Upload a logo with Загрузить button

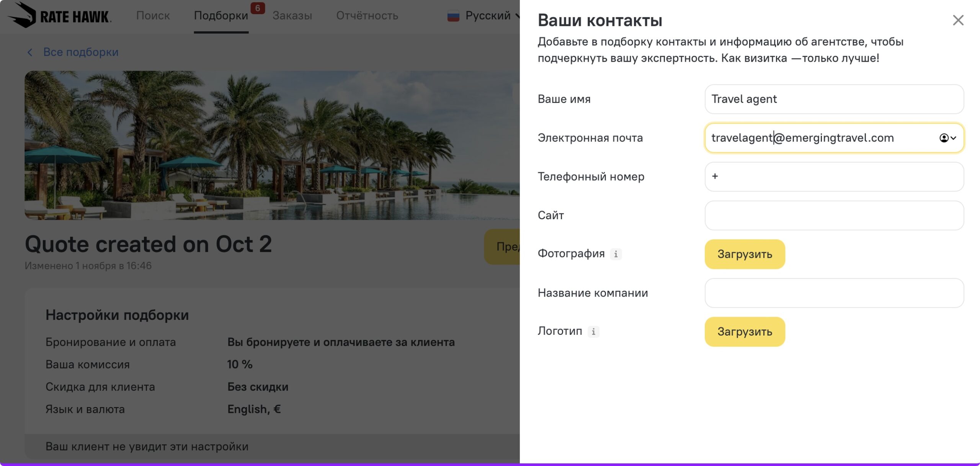pos(745,331)
